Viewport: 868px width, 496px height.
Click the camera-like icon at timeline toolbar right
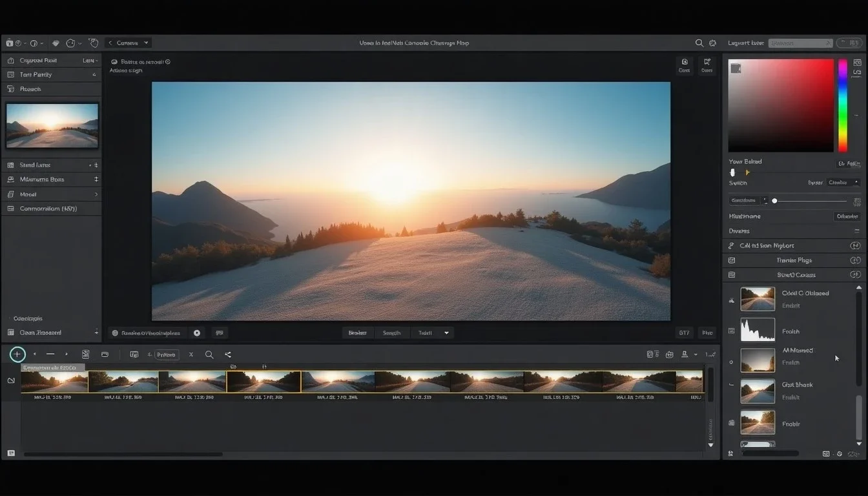pyautogui.click(x=669, y=355)
